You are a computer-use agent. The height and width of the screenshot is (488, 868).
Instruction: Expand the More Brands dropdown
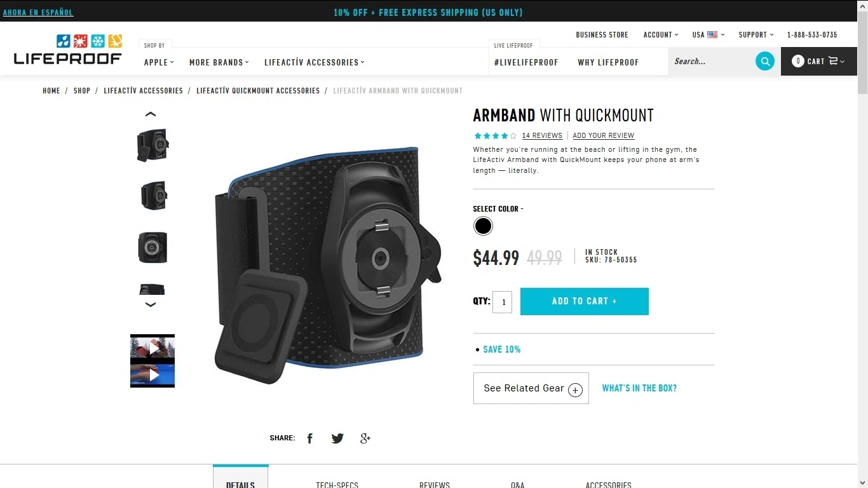pos(219,62)
